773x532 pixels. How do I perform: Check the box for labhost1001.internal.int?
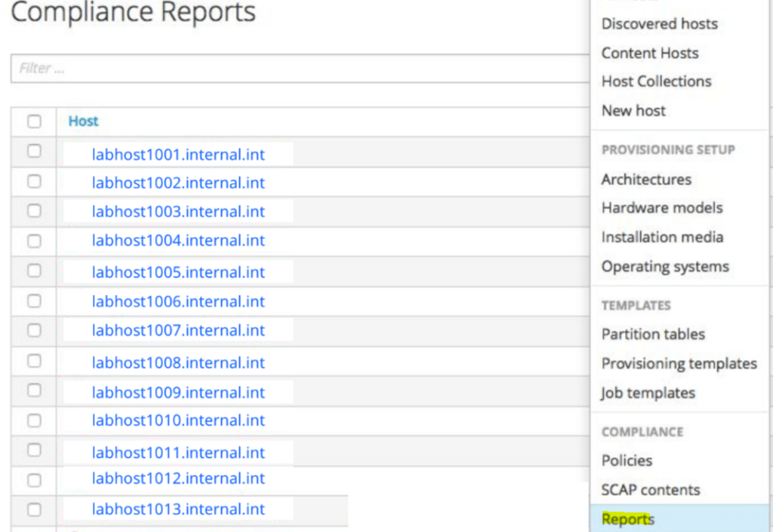[x=34, y=151]
